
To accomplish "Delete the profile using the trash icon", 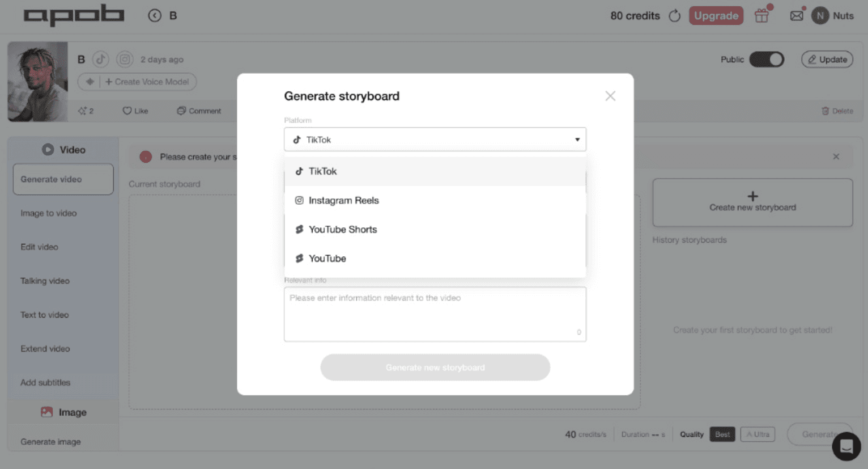I will (826, 111).
